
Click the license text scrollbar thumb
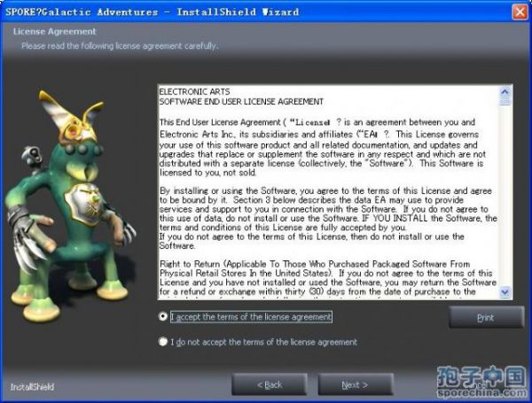click(x=505, y=101)
